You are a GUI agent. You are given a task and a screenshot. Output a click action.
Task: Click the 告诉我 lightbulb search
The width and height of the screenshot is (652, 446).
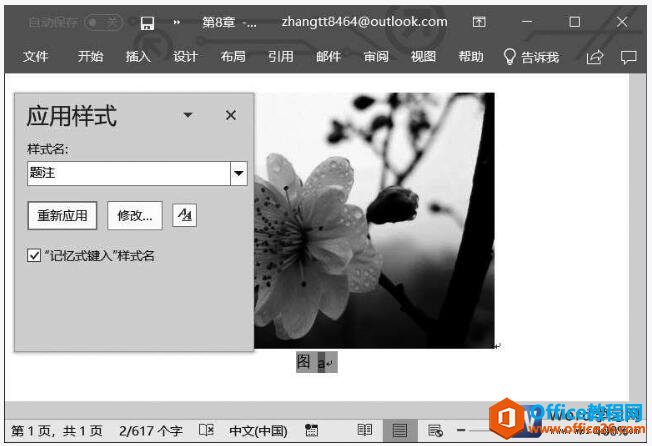pyautogui.click(x=531, y=57)
